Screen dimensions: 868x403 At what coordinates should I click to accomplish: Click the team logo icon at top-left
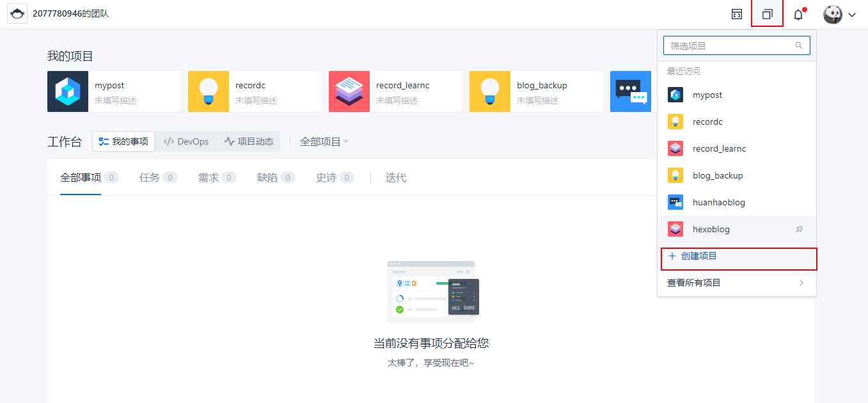point(17,14)
